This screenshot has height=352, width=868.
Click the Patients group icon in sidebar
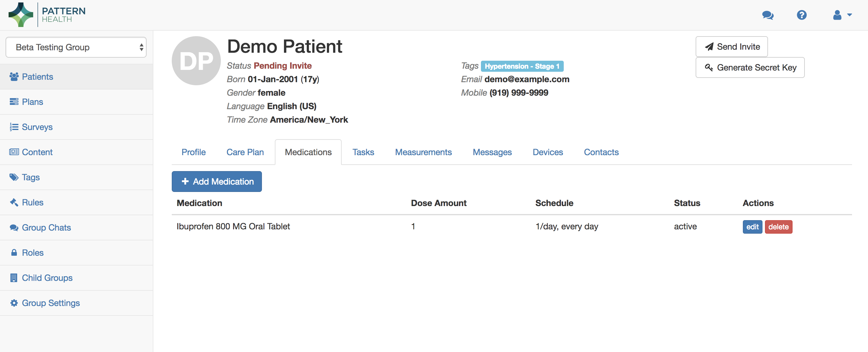[x=14, y=77]
